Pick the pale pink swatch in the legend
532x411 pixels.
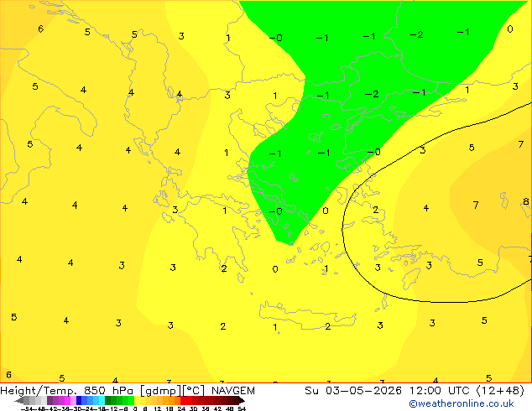pos(73,400)
